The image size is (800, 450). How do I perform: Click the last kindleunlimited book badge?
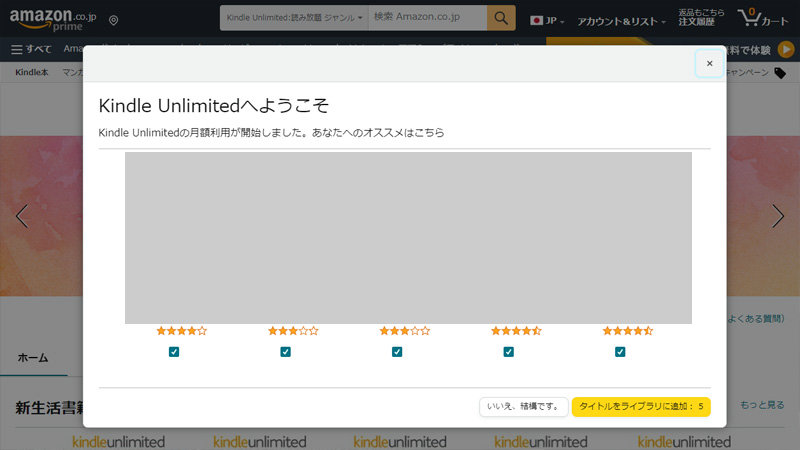684,441
